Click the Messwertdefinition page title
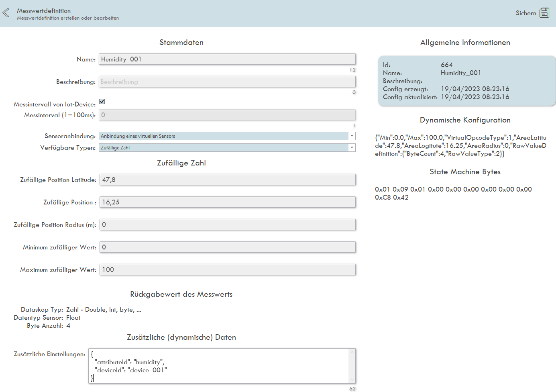 click(x=44, y=11)
